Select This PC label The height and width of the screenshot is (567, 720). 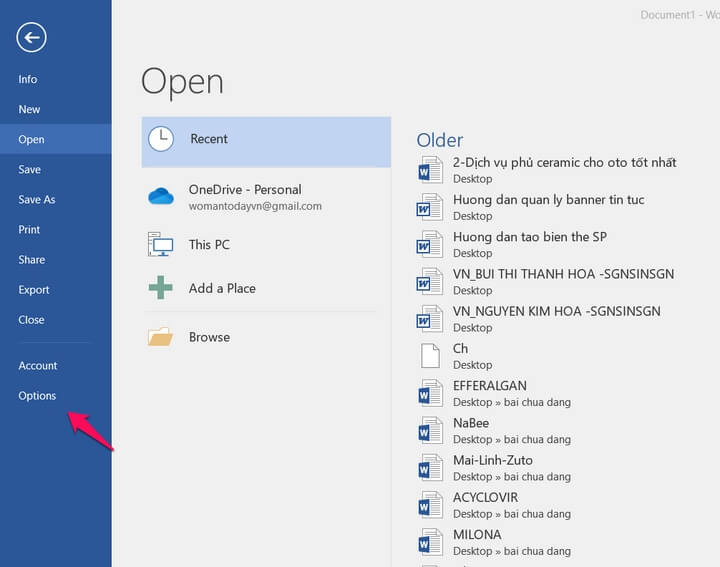click(209, 245)
